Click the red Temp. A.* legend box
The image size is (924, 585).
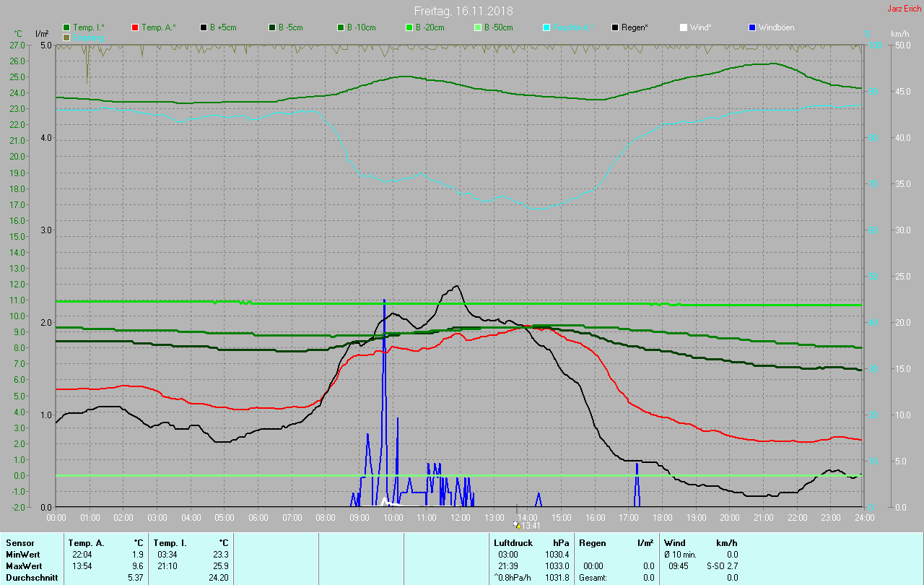(x=136, y=27)
